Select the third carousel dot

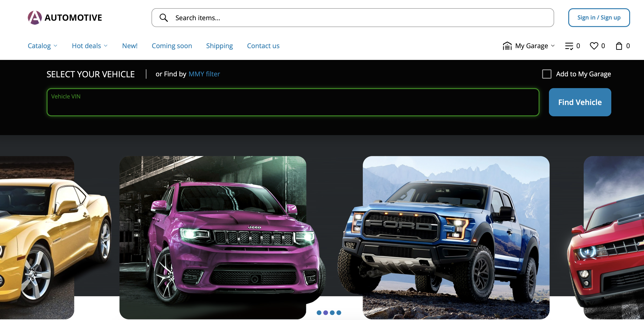(332, 313)
